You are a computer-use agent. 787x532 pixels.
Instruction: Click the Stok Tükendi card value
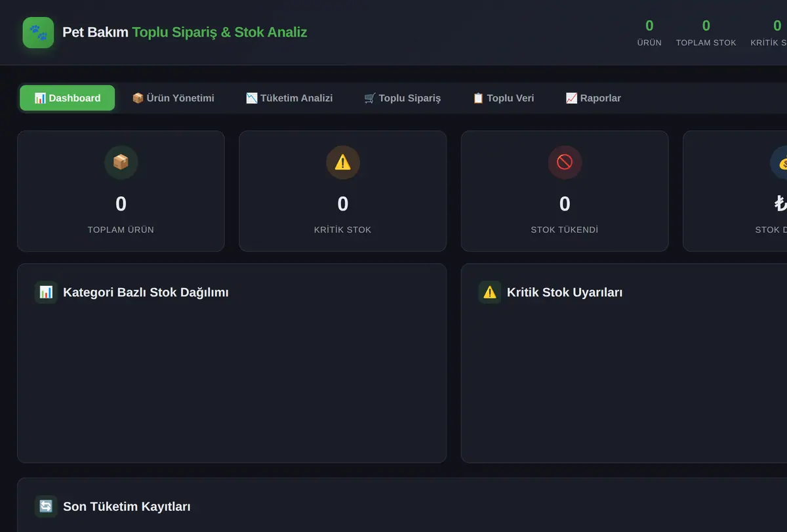pyautogui.click(x=565, y=204)
